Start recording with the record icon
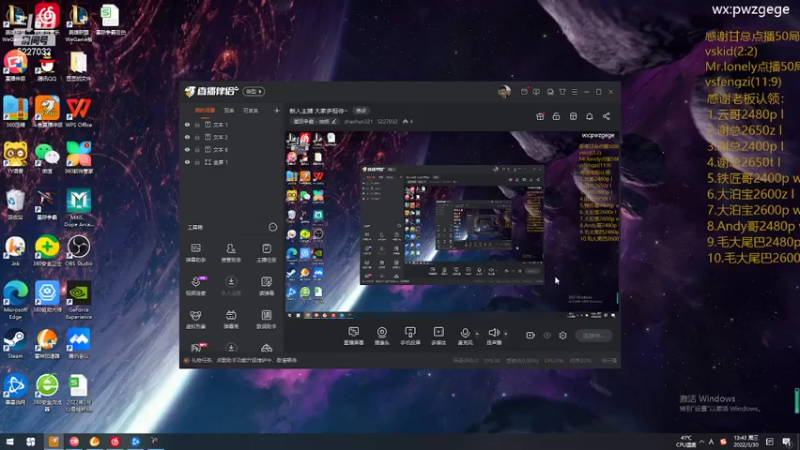This screenshot has width=800, height=450. (x=530, y=336)
